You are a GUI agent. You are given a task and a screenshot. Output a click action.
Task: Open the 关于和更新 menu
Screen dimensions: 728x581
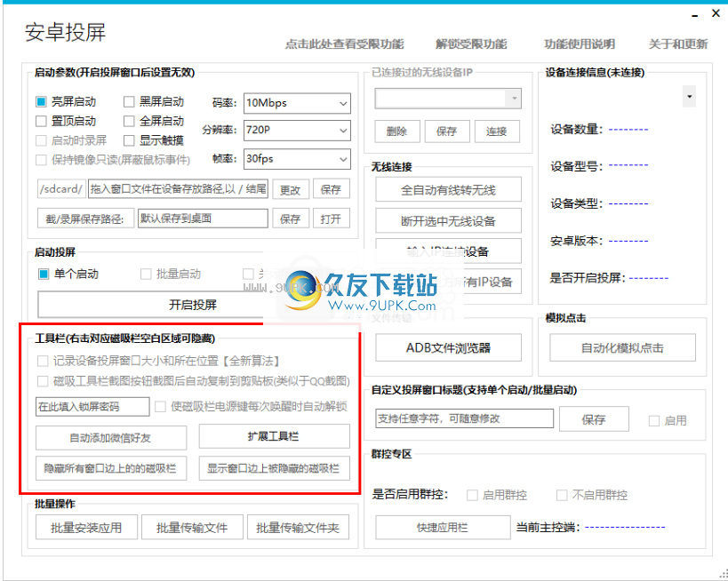click(x=678, y=44)
